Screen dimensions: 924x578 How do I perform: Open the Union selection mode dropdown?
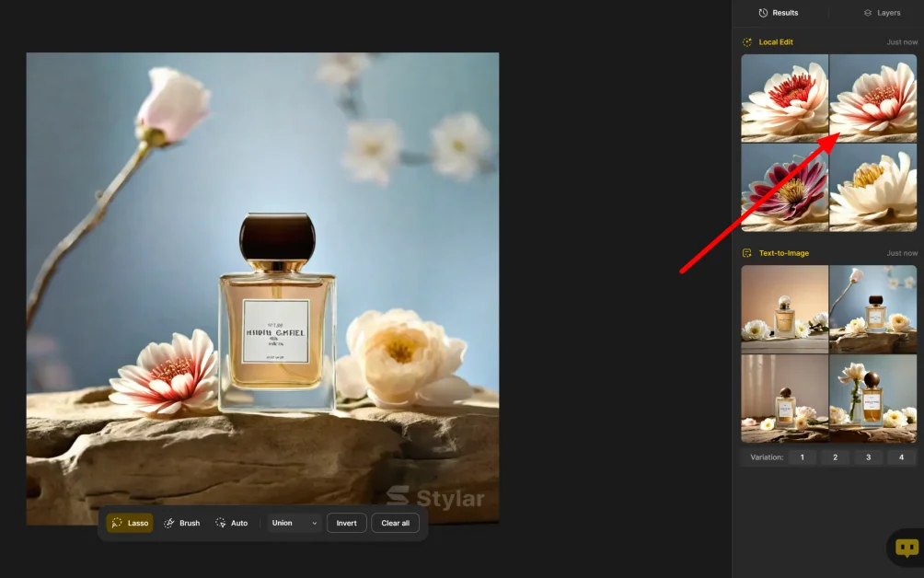pos(295,523)
